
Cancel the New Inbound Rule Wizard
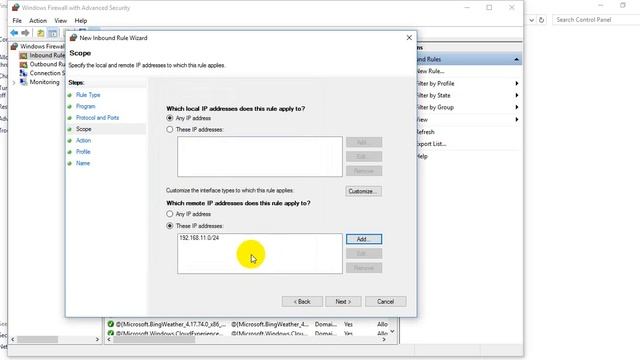pos(385,302)
